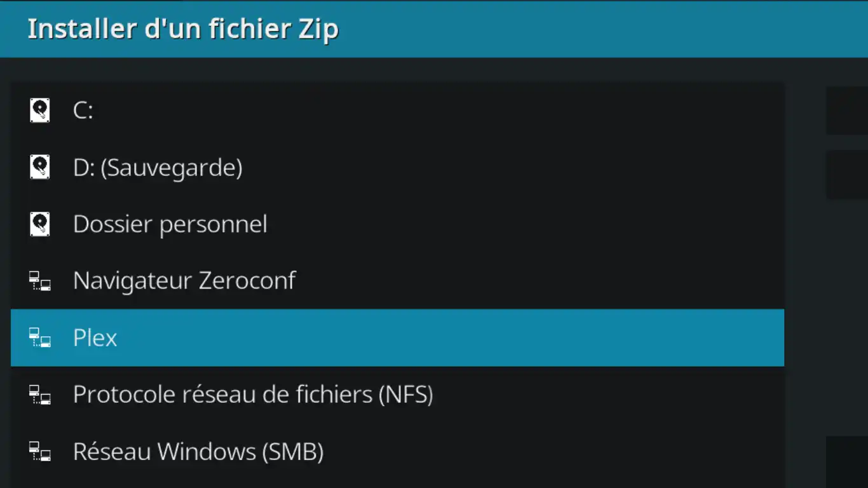Open Protocole réseau de fichiers (NFS)
Image resolution: width=868 pixels, height=488 pixels.
pyautogui.click(x=253, y=395)
